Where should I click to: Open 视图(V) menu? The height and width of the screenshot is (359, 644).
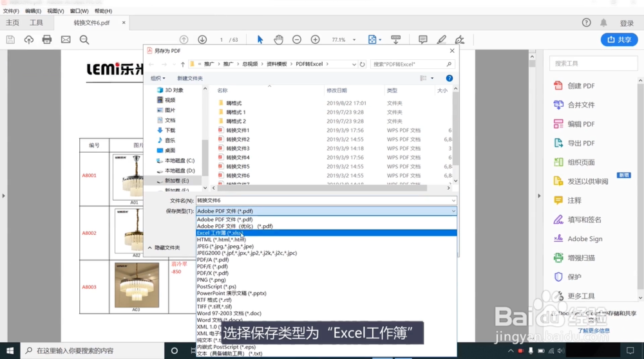[x=55, y=11]
